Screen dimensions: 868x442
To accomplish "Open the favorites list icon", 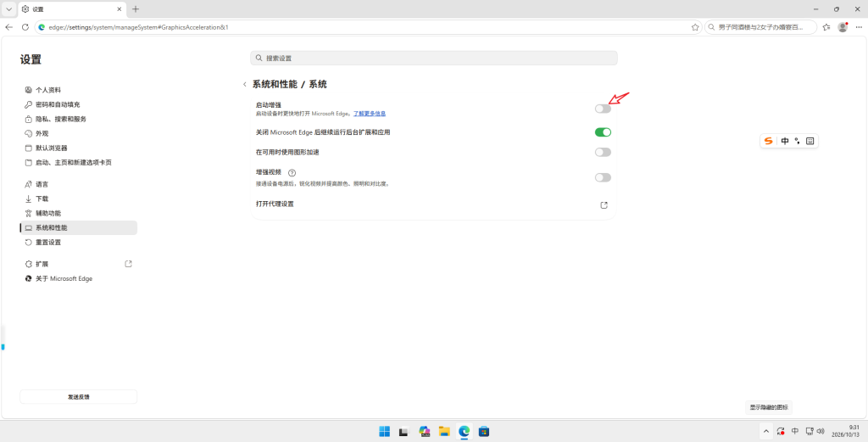I will [826, 27].
